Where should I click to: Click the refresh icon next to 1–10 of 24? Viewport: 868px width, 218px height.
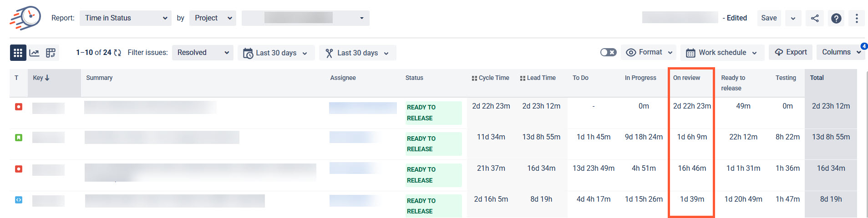point(117,53)
